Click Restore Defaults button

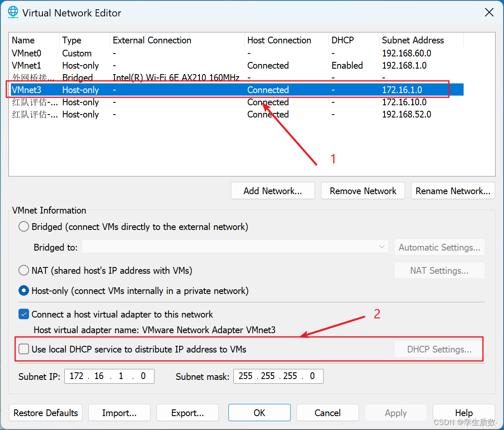(x=45, y=413)
